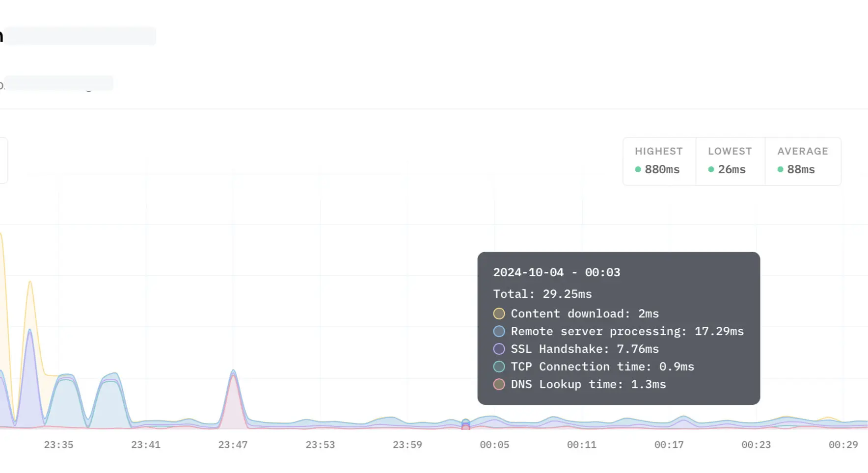
Task: Click the purple SSL Handshake circle
Action: pyautogui.click(x=499, y=349)
